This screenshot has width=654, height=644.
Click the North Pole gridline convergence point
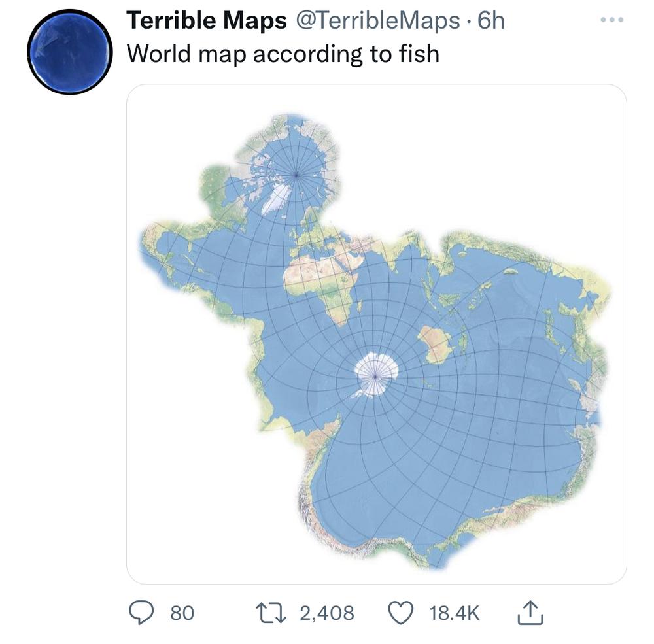coord(296,175)
